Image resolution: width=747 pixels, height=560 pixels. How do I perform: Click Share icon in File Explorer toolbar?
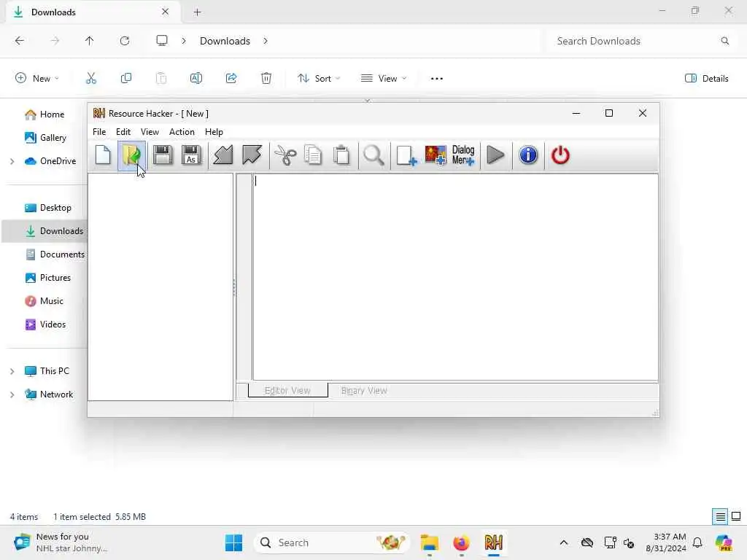[x=231, y=78]
